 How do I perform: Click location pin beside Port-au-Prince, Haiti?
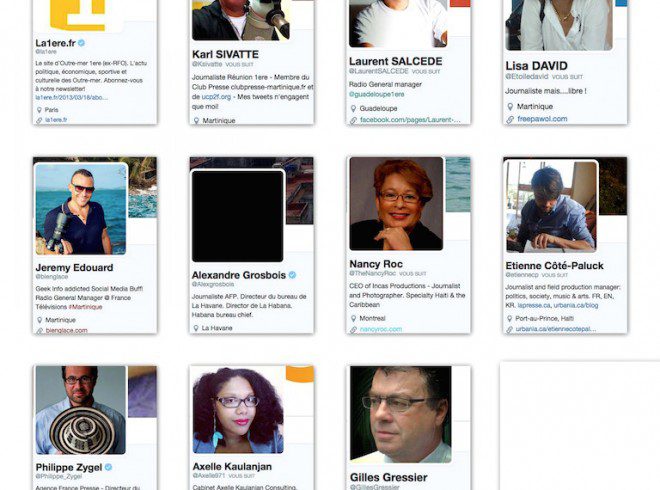pyautogui.click(x=509, y=319)
